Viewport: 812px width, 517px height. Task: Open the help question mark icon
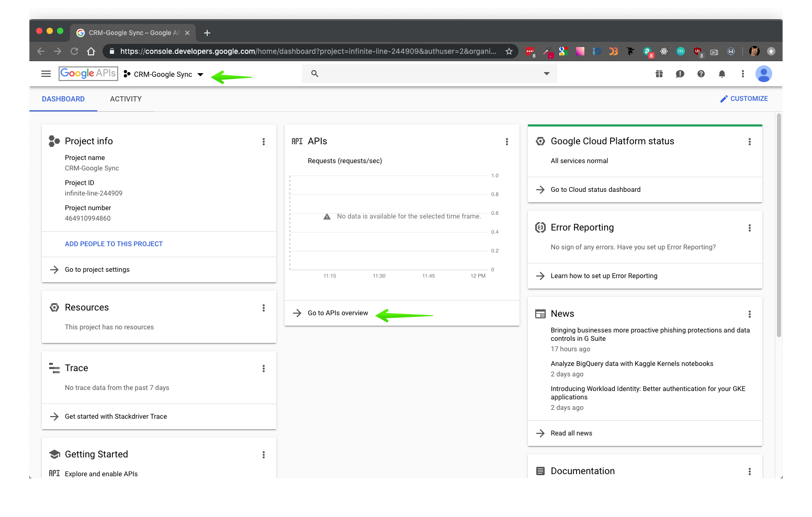tap(701, 74)
